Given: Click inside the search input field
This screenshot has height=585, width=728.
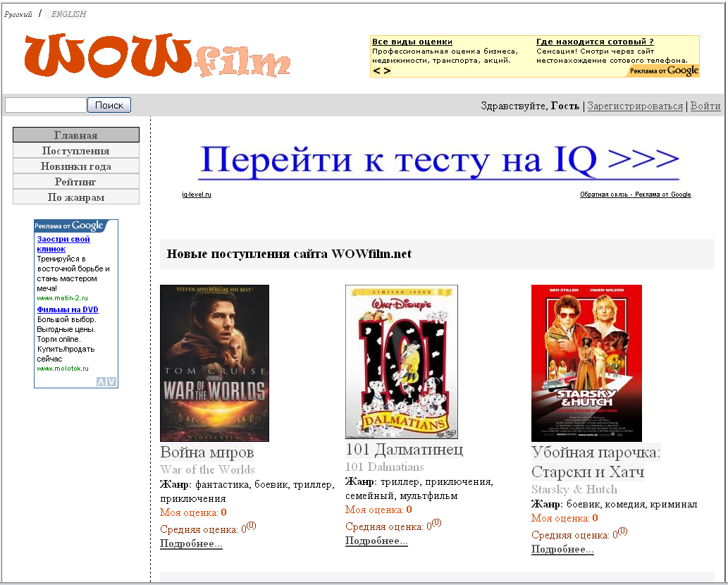Looking at the screenshot, I should [x=44, y=104].
